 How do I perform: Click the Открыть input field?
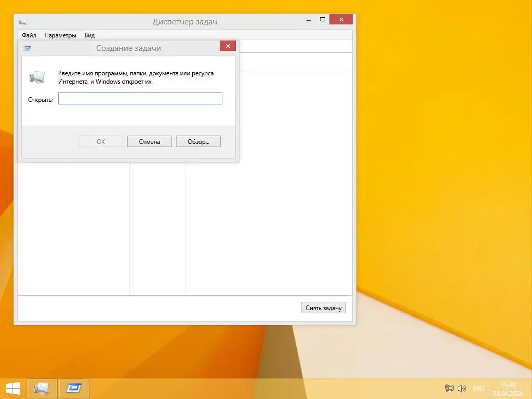click(140, 98)
